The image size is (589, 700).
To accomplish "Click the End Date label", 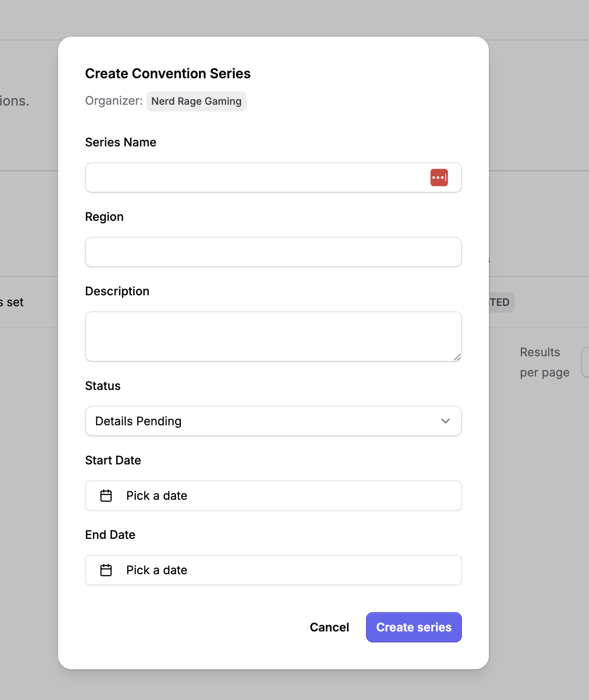I will point(110,535).
